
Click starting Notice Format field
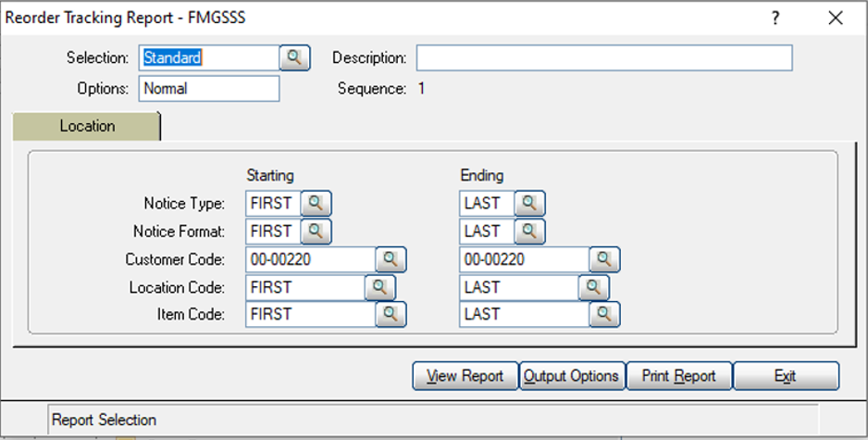pos(274,231)
